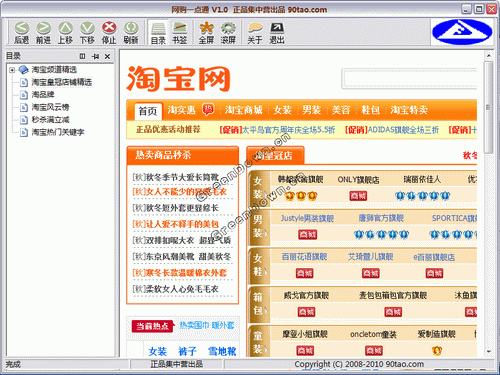Select 淘品牌 in the directory tree
500x375 pixels.
click(x=43, y=95)
